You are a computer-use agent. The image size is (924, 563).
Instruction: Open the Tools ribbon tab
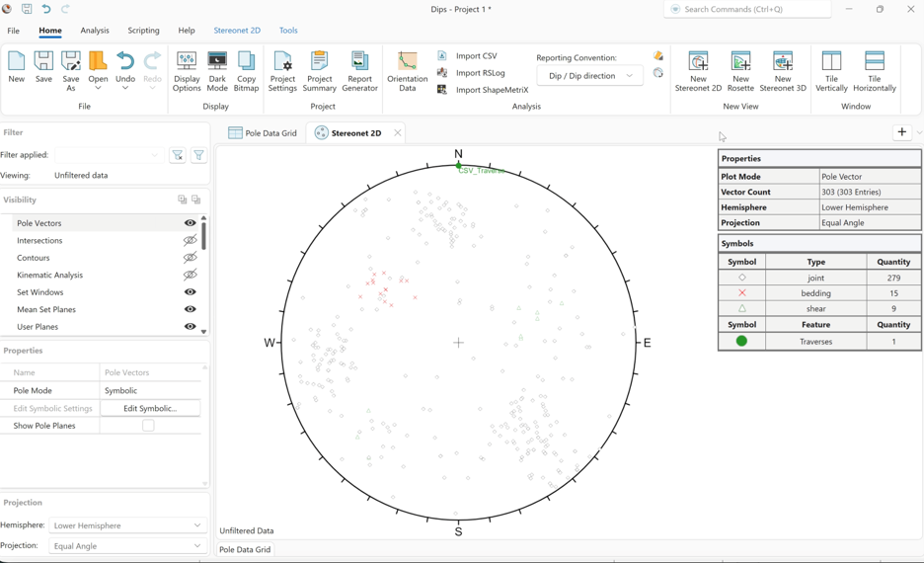[288, 30]
